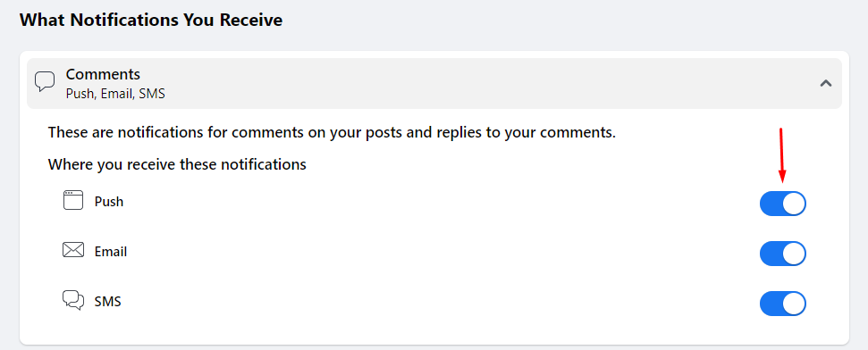Select the Email label

(111, 252)
